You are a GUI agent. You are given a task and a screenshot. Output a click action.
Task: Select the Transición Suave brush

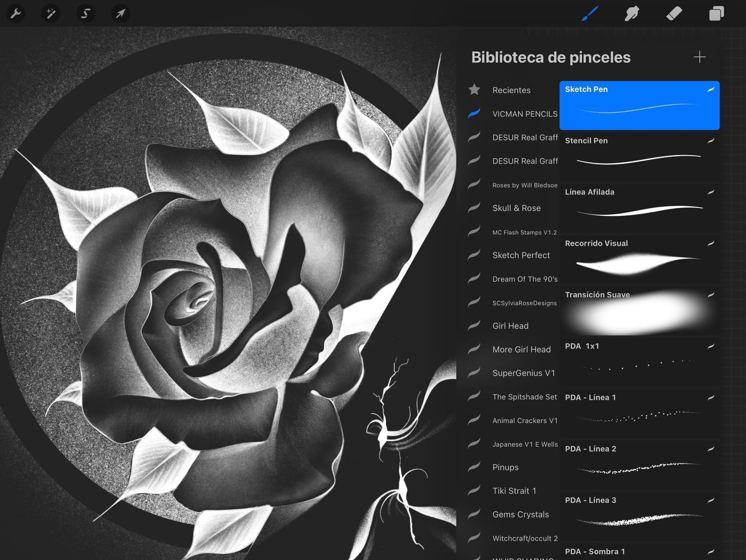pyautogui.click(x=640, y=310)
